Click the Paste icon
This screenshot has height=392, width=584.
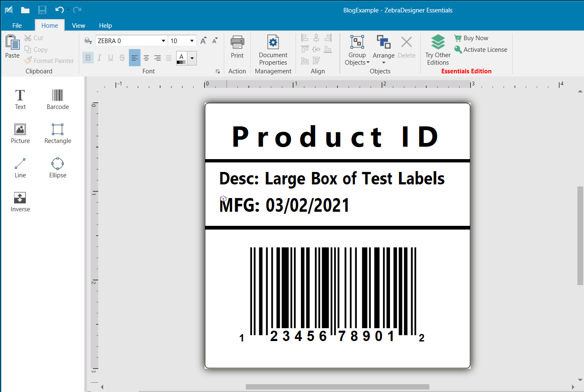click(12, 42)
